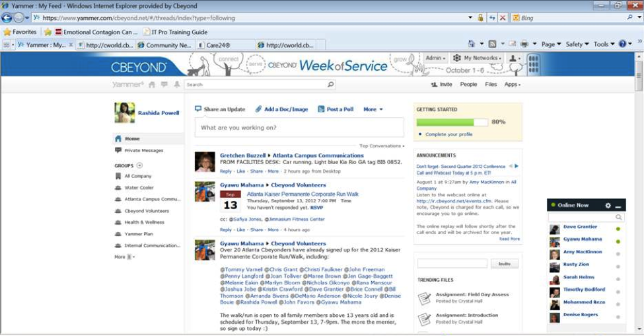Click Complete your profile link
The width and height of the screenshot is (644, 336).
coord(449,134)
